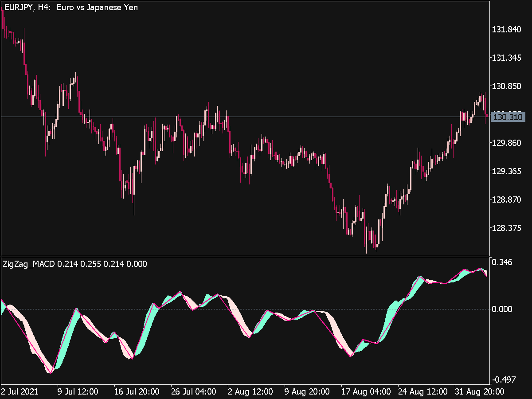Click the 0.346 indicator scale value
This screenshot has height=399, width=532.
[x=502, y=262]
